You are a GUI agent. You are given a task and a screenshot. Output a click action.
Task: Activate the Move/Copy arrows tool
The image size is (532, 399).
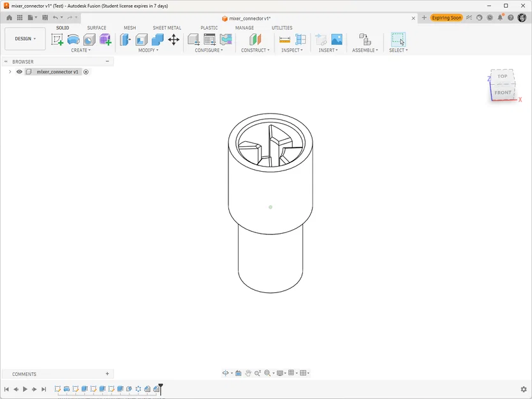pyautogui.click(x=174, y=40)
